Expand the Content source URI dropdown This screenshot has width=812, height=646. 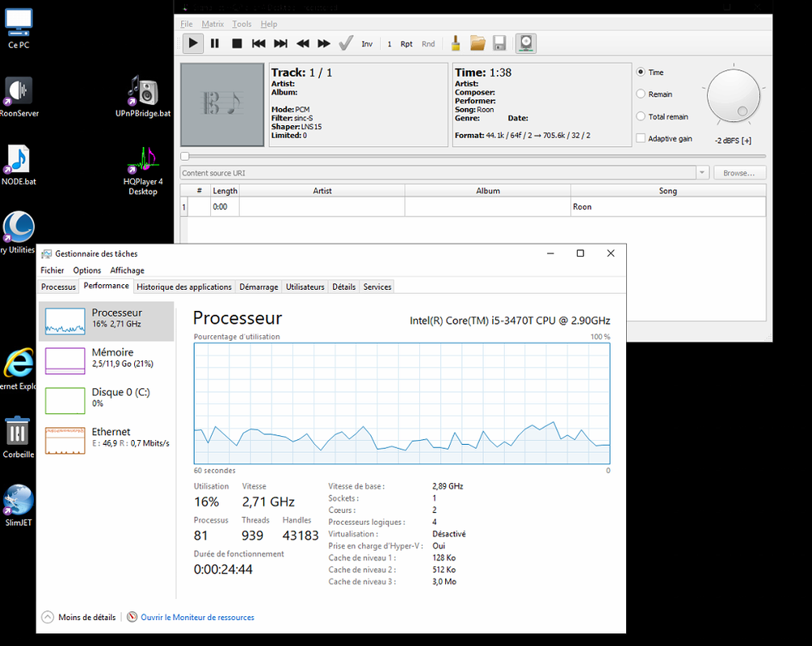(x=702, y=173)
